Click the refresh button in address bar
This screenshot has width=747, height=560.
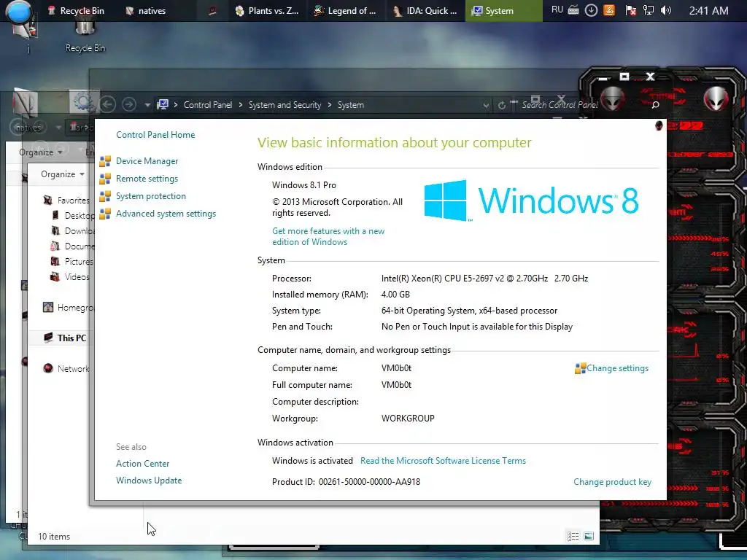pyautogui.click(x=502, y=105)
